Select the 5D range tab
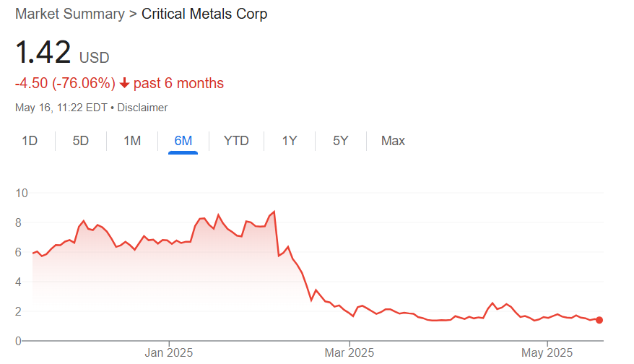The height and width of the screenshot is (364, 634). click(x=81, y=141)
